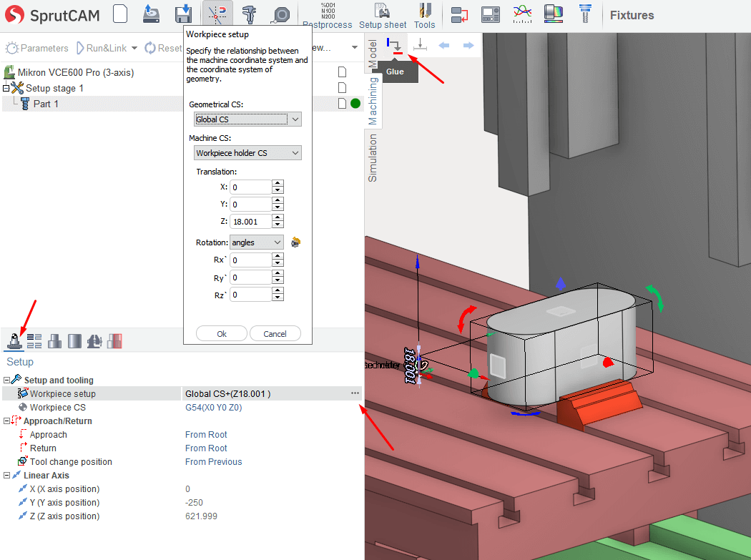751x560 pixels.
Task: Click the Z axis position value 621.999
Action: [x=201, y=516]
